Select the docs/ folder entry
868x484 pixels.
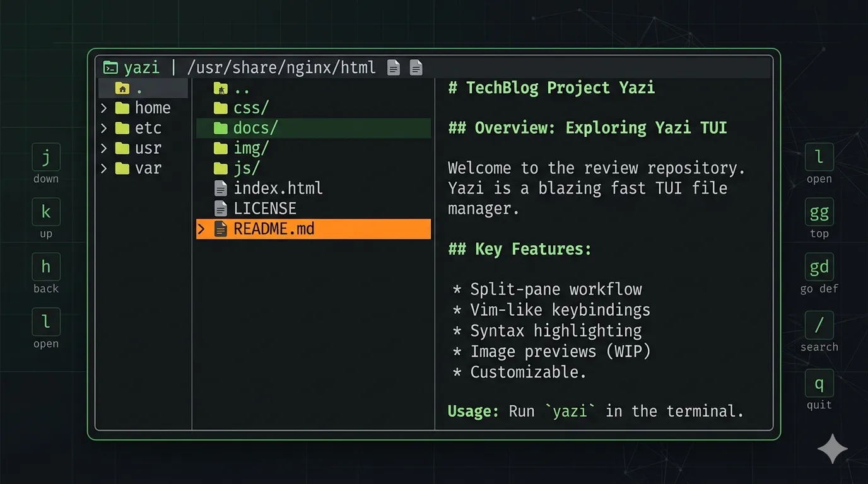tap(255, 128)
